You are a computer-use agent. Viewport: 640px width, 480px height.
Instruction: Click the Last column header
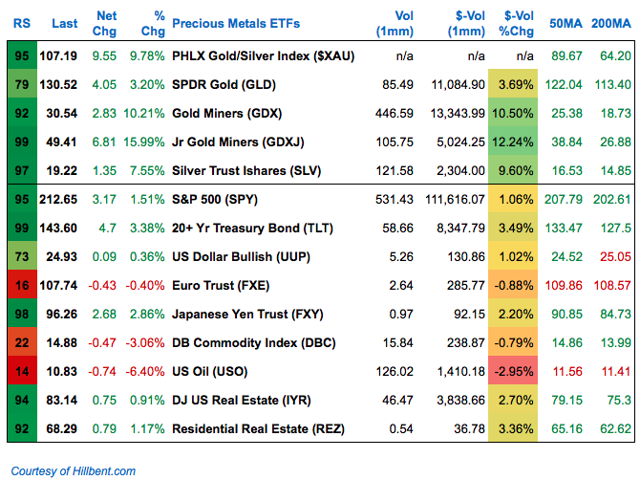[64, 23]
